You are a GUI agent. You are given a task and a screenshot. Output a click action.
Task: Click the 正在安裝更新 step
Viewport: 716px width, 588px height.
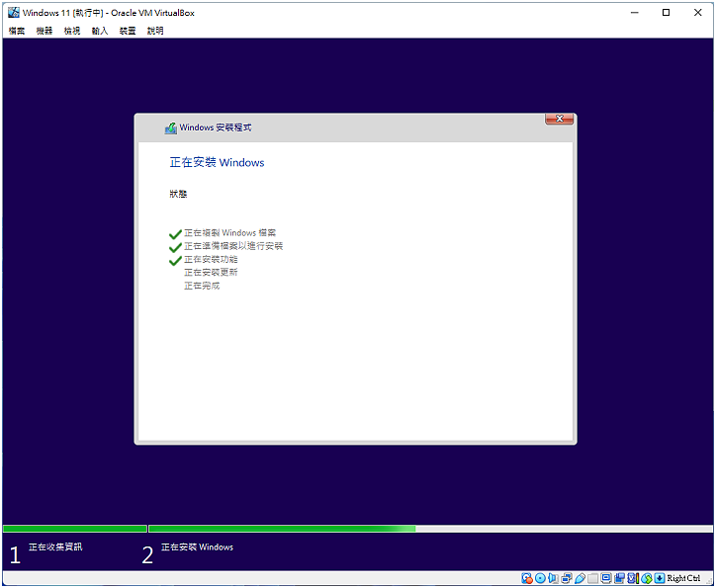(211, 273)
